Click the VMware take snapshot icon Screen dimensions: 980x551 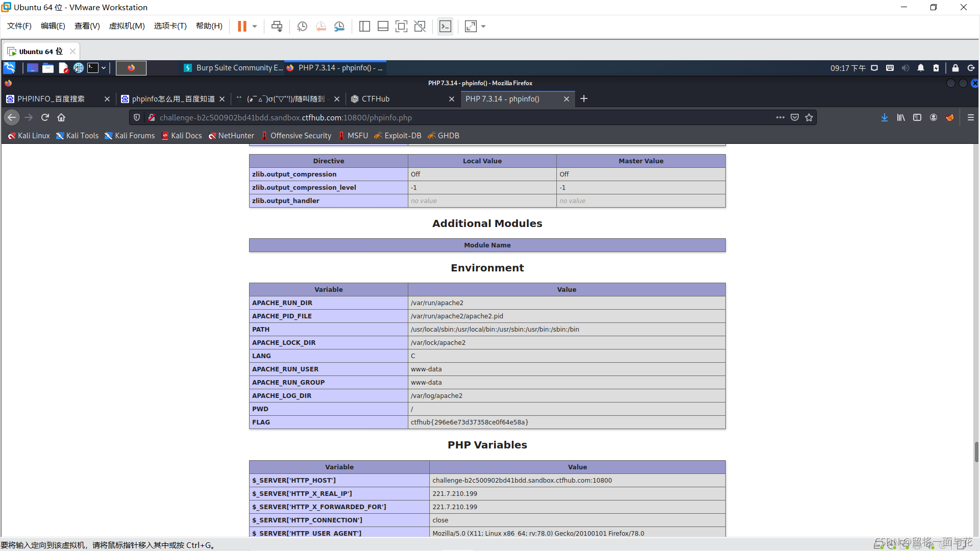click(x=302, y=27)
